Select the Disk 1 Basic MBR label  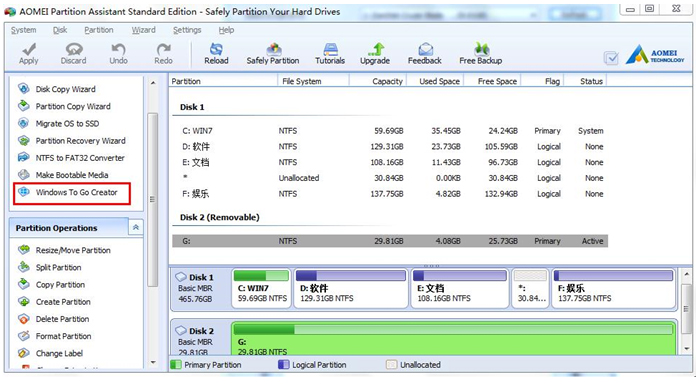point(200,288)
